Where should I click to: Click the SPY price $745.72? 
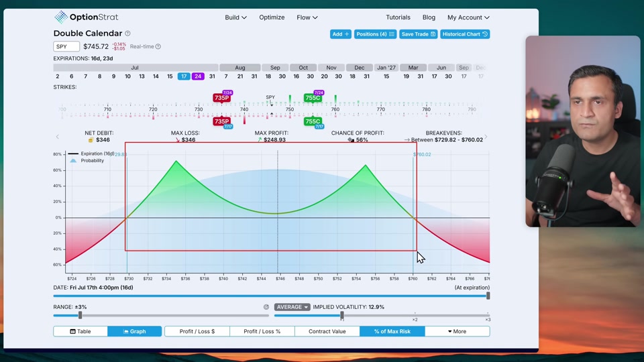(96, 46)
